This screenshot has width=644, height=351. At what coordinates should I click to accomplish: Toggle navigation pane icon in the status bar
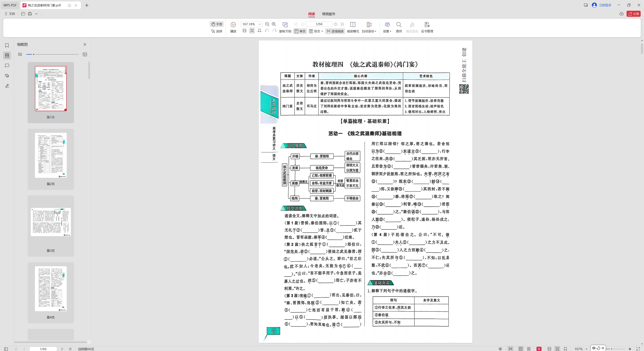[6, 349]
